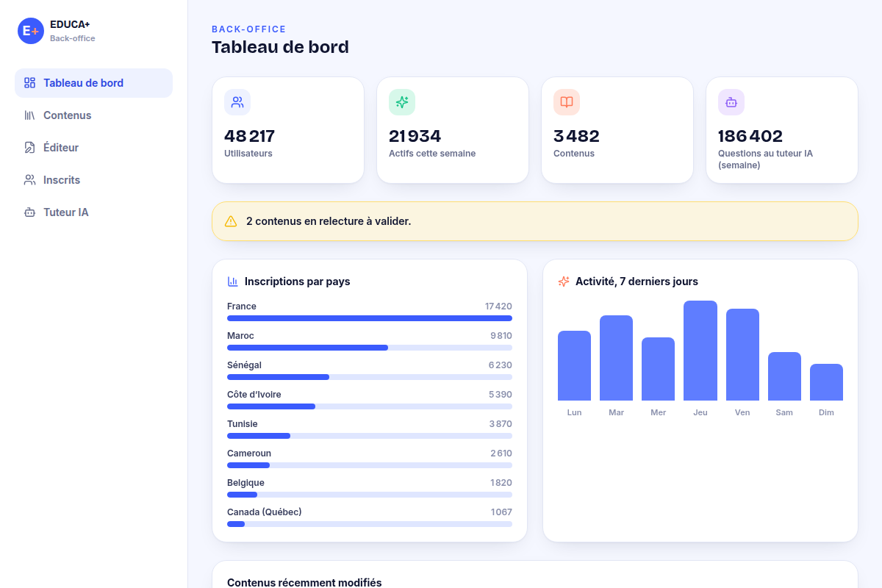Viewport: 882px width, 588px height.
Task: Click the Mar activity bar
Action: click(616, 358)
